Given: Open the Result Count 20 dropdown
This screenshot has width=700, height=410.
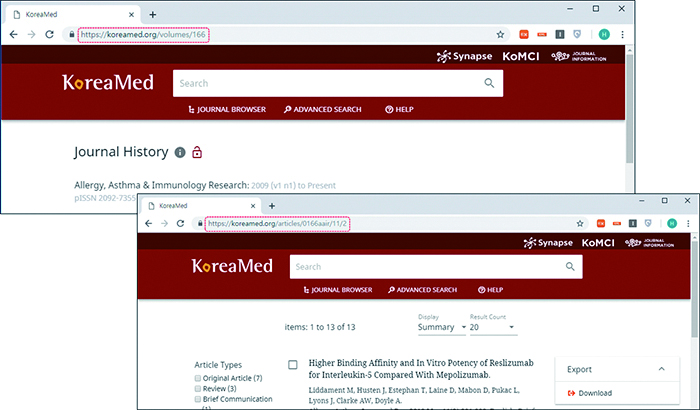Looking at the screenshot, I should tap(493, 327).
